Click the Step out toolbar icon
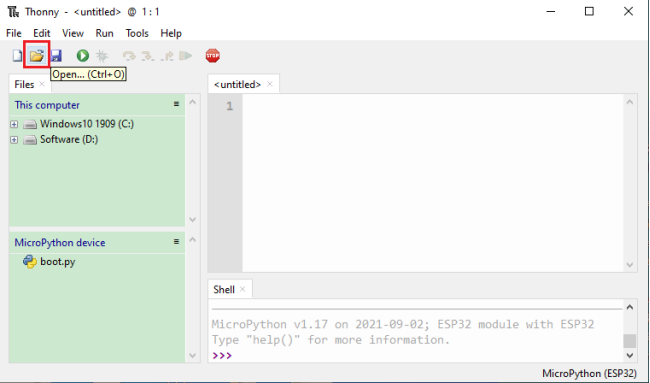 167,56
